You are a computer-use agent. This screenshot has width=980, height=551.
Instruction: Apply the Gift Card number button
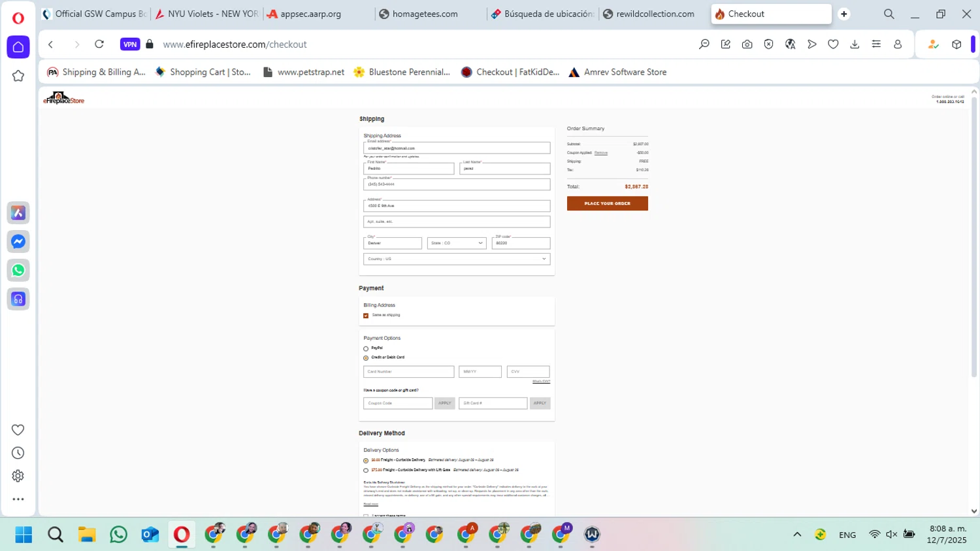point(540,403)
